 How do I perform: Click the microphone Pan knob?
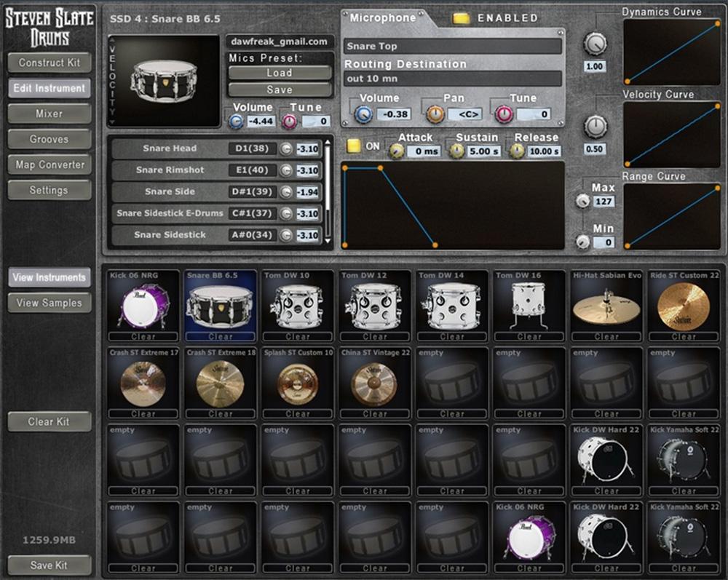point(435,114)
